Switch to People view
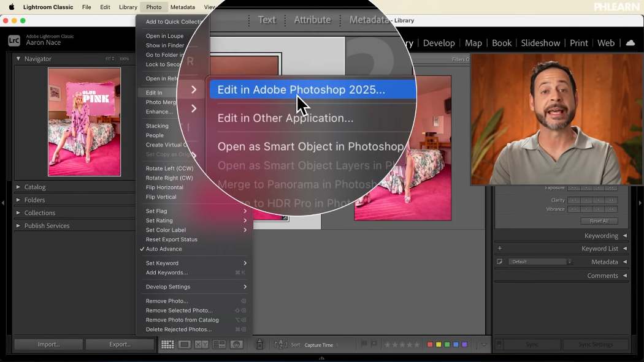Screen dimensions: 644x362 [237, 344]
